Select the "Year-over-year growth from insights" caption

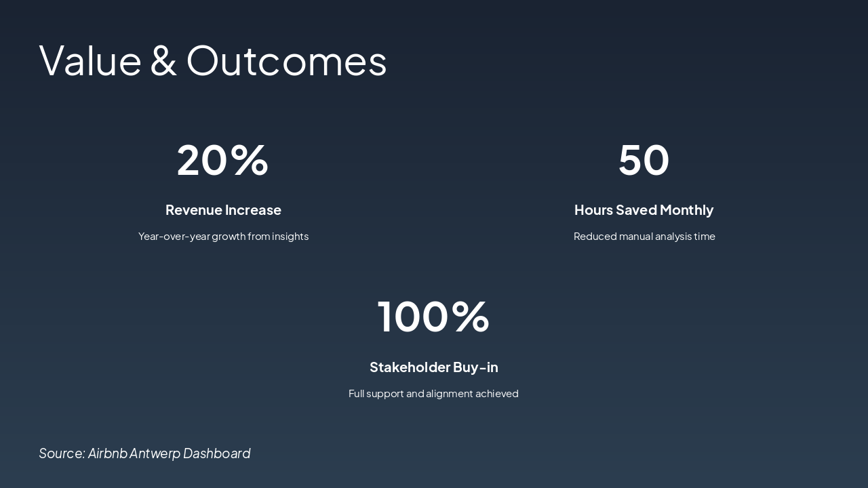(x=223, y=237)
